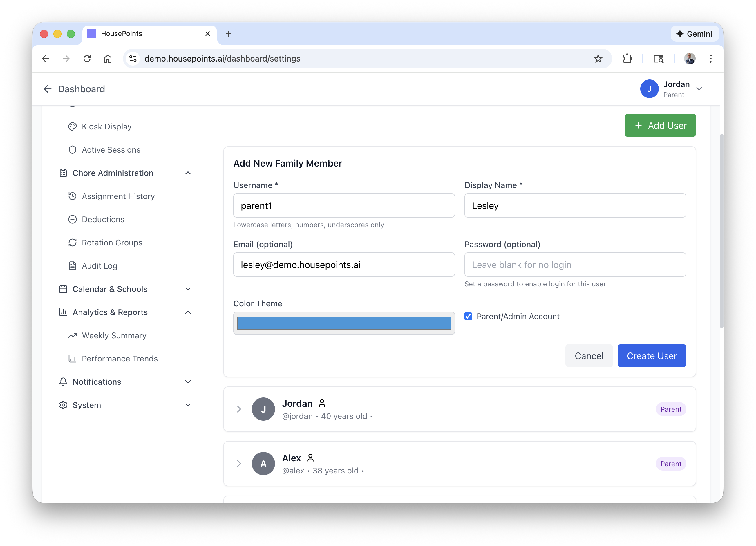
Task: Bookmark this page with star icon
Action: click(x=598, y=59)
